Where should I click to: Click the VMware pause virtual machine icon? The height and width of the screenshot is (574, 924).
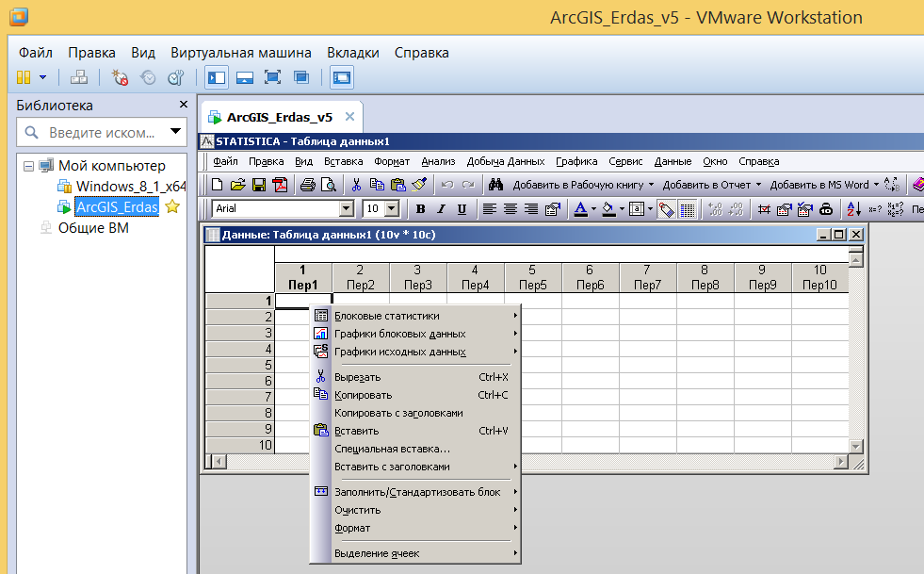click(x=24, y=77)
